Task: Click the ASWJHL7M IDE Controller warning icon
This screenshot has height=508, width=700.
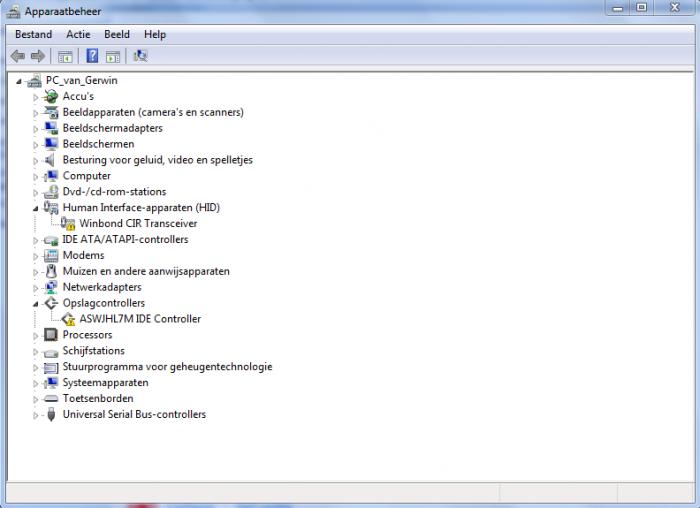Action: (68, 319)
